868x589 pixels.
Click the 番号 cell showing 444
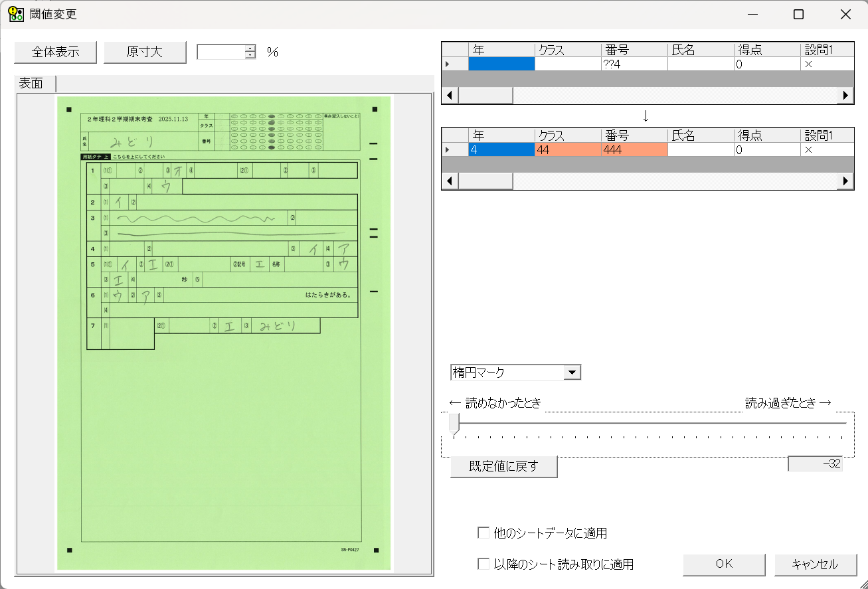634,150
